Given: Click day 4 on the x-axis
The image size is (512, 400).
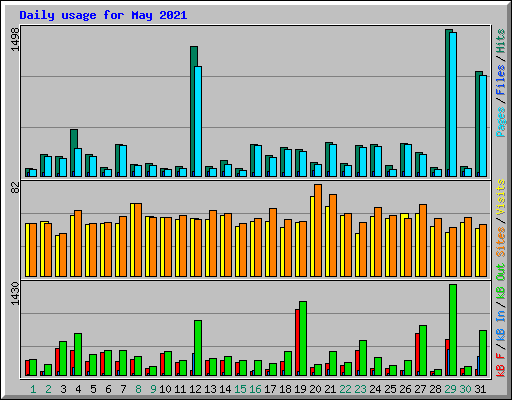Looking at the screenshot, I should pos(78,389).
